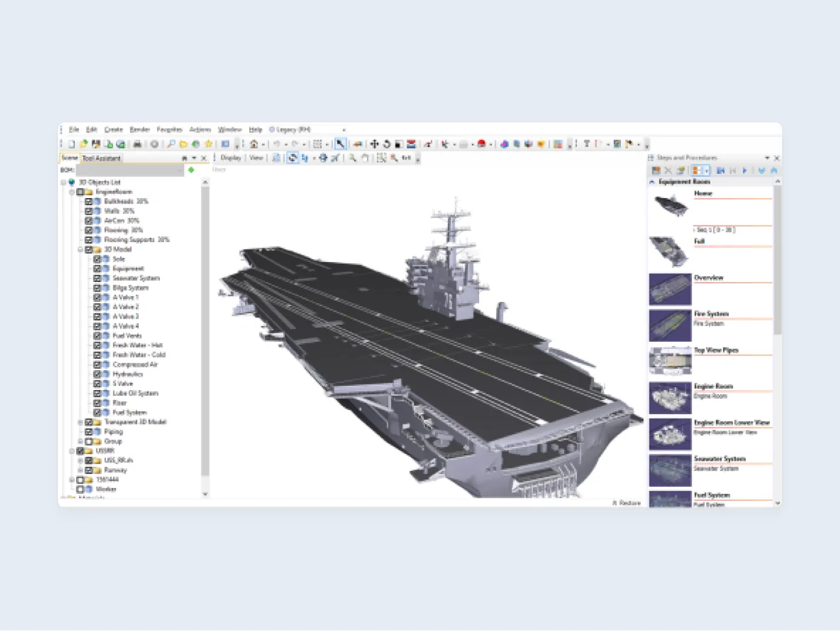Open the Actions menu
Image resolution: width=840 pixels, height=631 pixels.
point(200,130)
